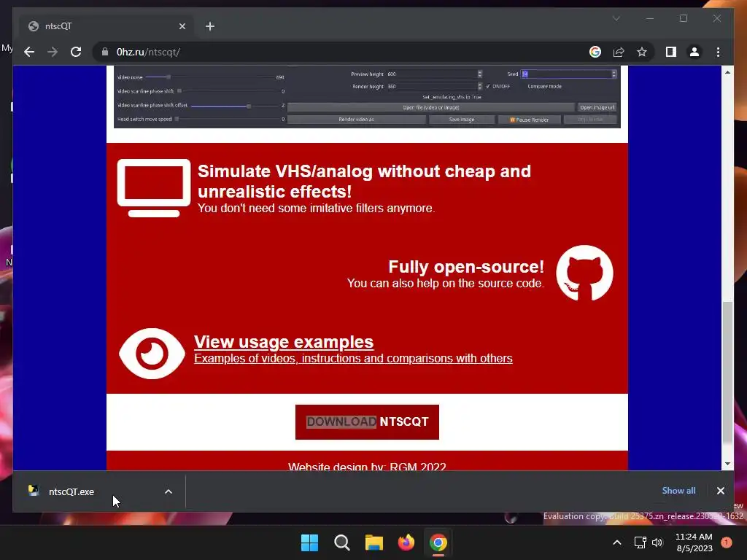Click the Video noise slider in screenshot
This screenshot has width=747, height=560.
point(209,77)
